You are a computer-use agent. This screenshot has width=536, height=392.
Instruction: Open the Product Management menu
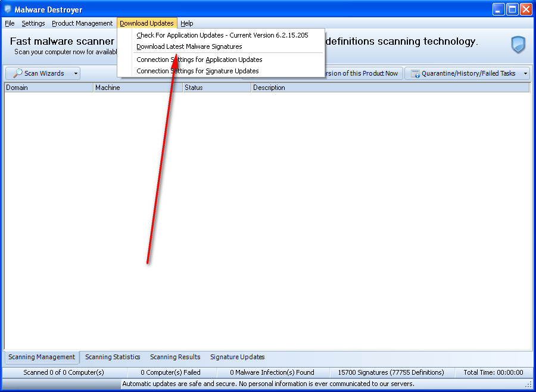pyautogui.click(x=82, y=23)
